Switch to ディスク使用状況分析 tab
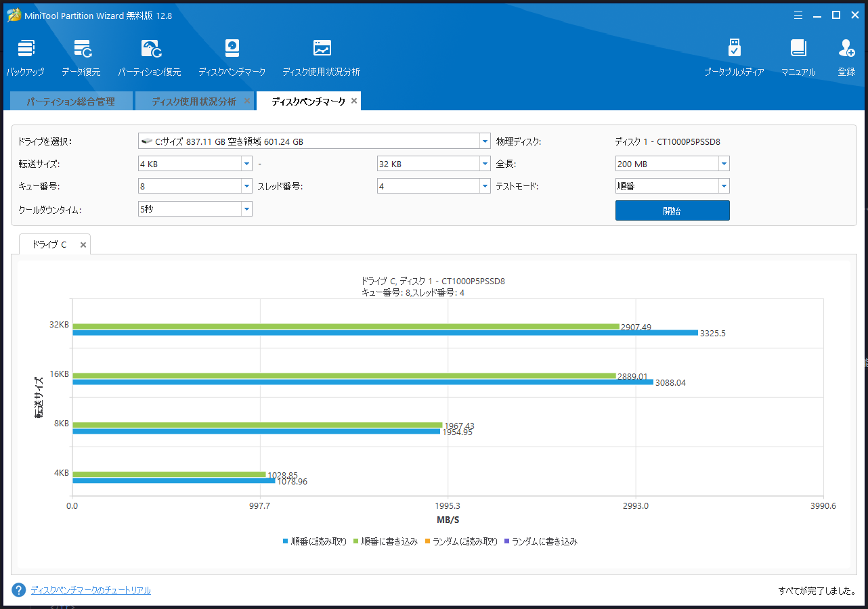868x609 pixels. click(x=193, y=101)
